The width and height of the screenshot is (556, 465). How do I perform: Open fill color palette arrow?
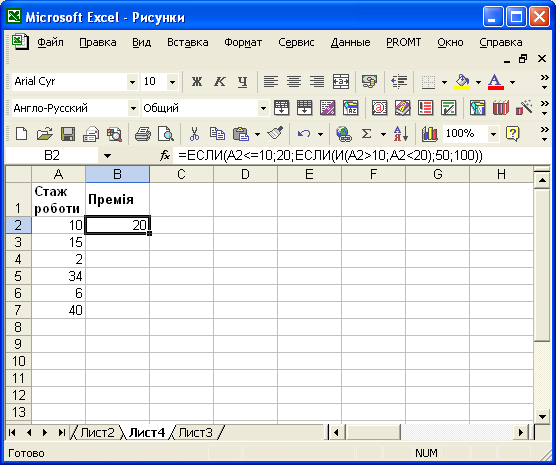click(478, 82)
